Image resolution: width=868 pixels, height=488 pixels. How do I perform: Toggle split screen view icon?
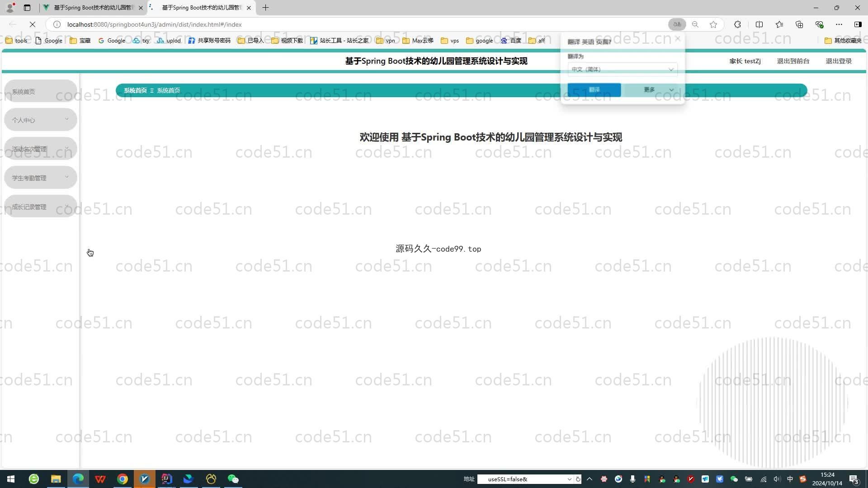click(x=759, y=24)
